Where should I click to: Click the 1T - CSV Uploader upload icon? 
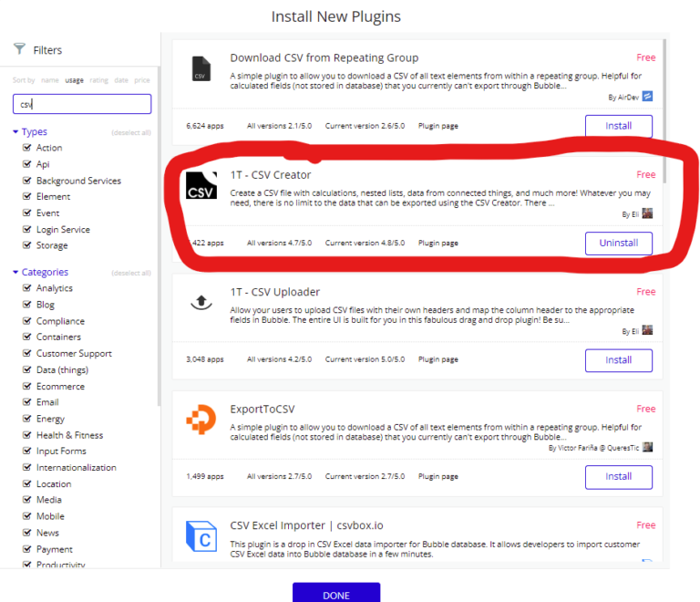pyautogui.click(x=201, y=304)
